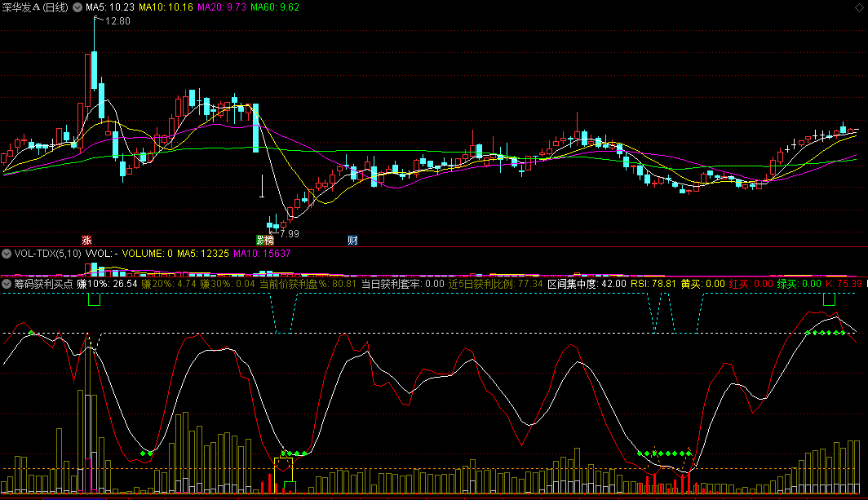
Task: Click the 7.99 low price label
Action: point(290,233)
